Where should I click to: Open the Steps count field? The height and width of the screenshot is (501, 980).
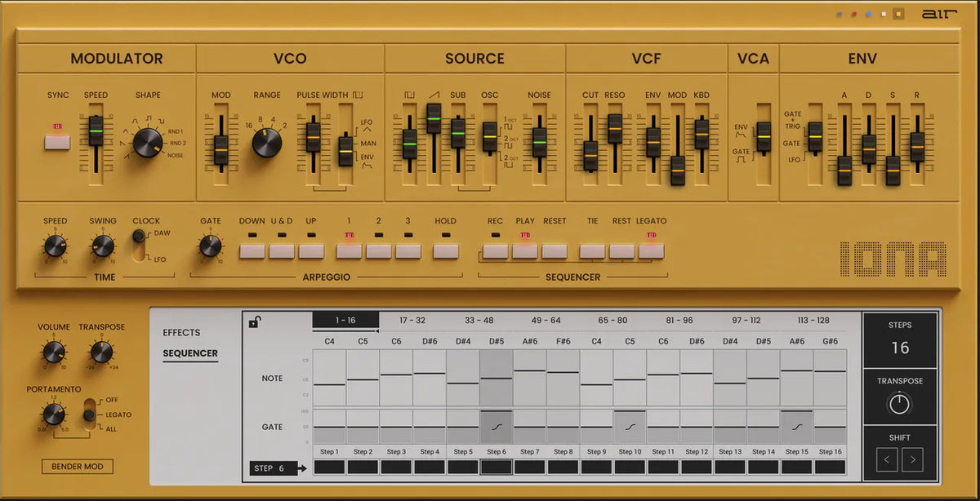click(x=900, y=348)
